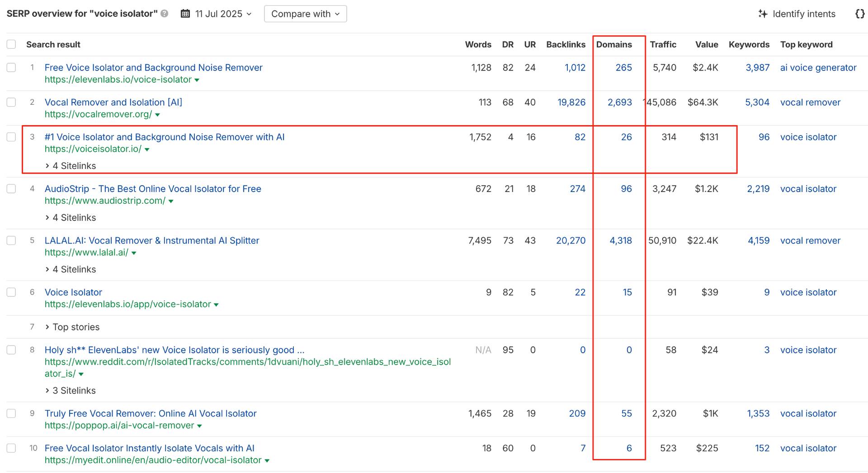Click the Traffic column header
Viewport: 868px width, 473px height.
point(663,44)
